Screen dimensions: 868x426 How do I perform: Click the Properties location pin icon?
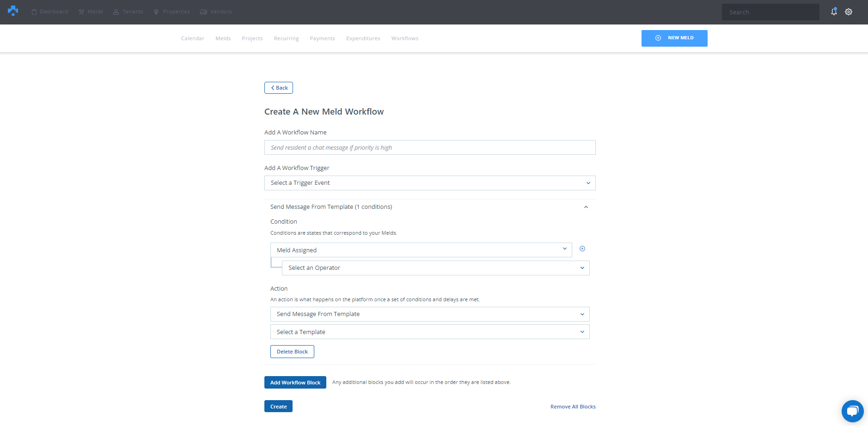tap(156, 12)
